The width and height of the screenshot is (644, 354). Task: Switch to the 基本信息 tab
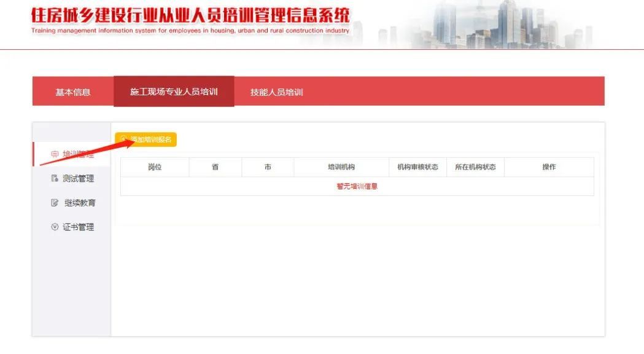point(73,92)
